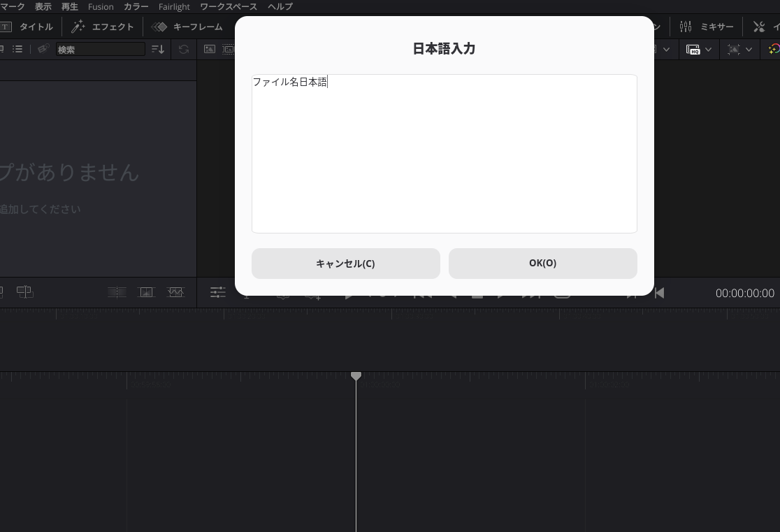Click the timeline playhead marker
This screenshot has width=780, height=532.
356,375
